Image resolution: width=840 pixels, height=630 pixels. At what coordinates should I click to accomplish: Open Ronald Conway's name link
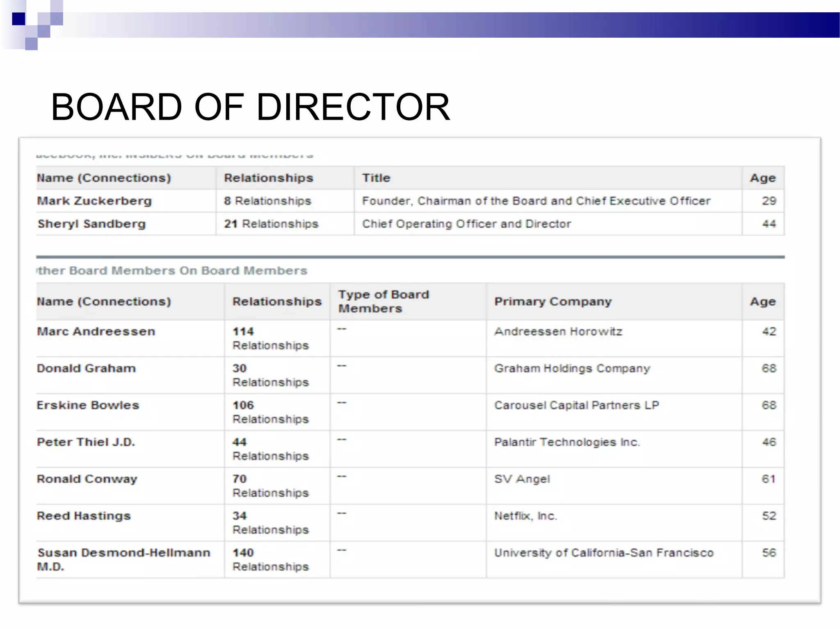(87, 479)
